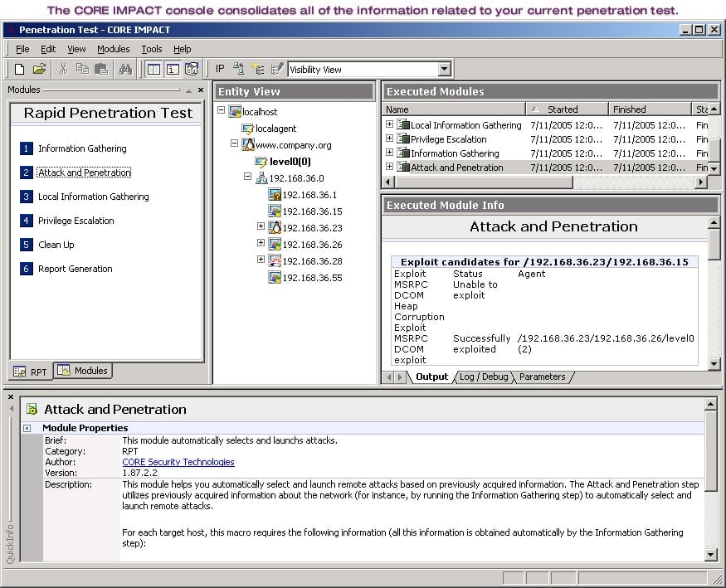Click the 192.168.36.28 host icon
The image size is (726, 588).
coord(275,261)
